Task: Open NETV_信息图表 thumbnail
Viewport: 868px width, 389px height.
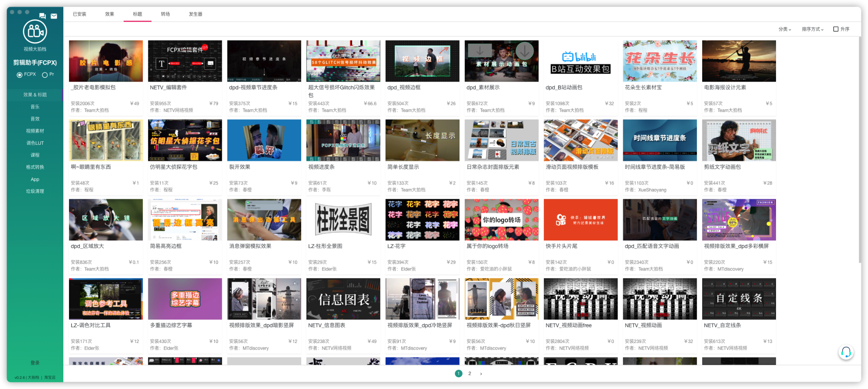Action: [x=343, y=299]
